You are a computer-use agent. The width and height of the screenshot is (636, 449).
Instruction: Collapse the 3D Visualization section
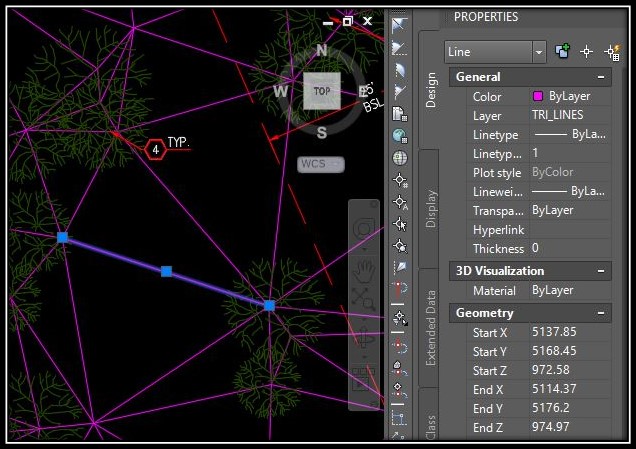(601, 271)
